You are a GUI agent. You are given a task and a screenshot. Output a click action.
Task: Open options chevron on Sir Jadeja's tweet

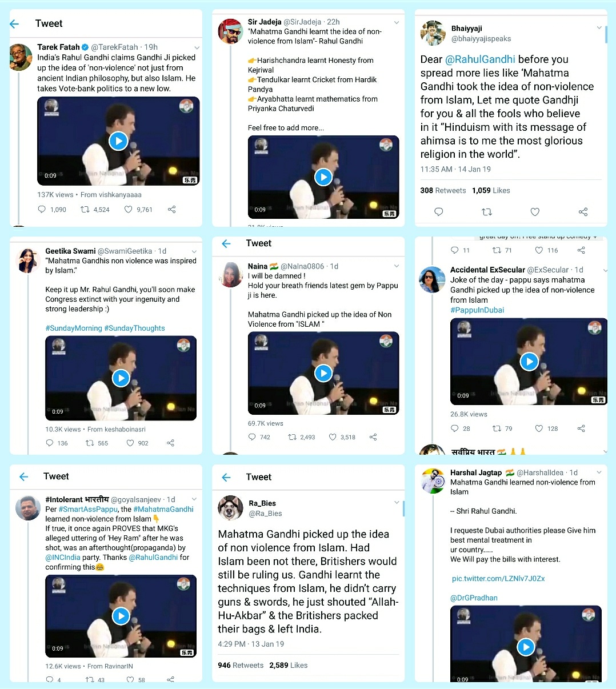(397, 23)
